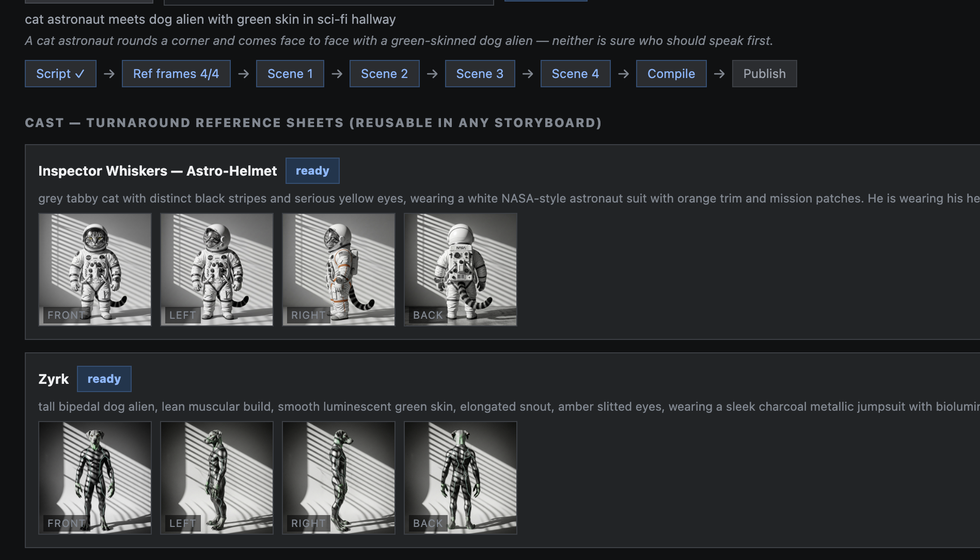This screenshot has height=560, width=980.
Task: Click the Compile step button
Action: click(x=671, y=74)
